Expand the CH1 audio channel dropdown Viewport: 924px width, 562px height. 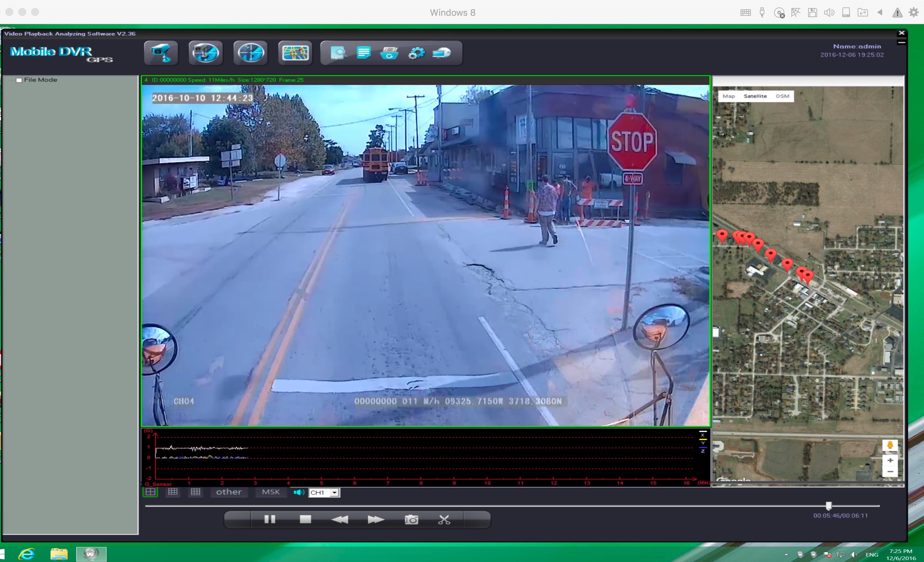point(334,492)
